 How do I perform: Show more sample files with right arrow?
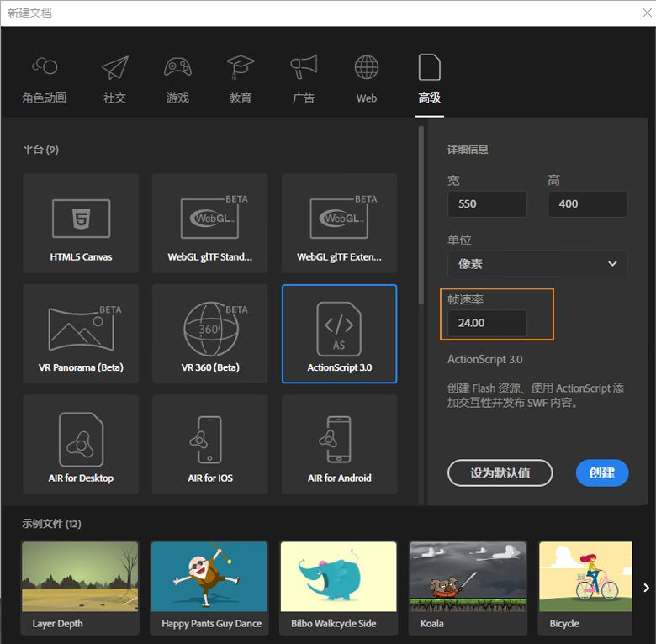coord(646,588)
